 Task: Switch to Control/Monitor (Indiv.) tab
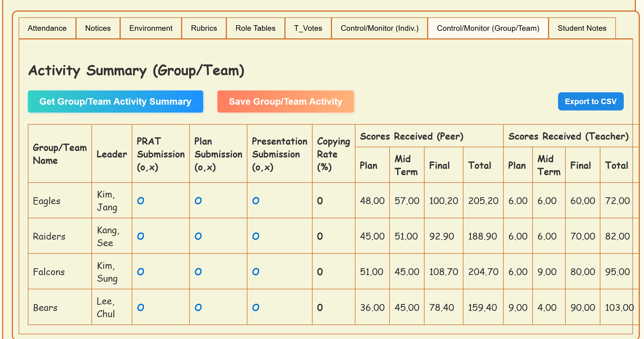pos(379,28)
